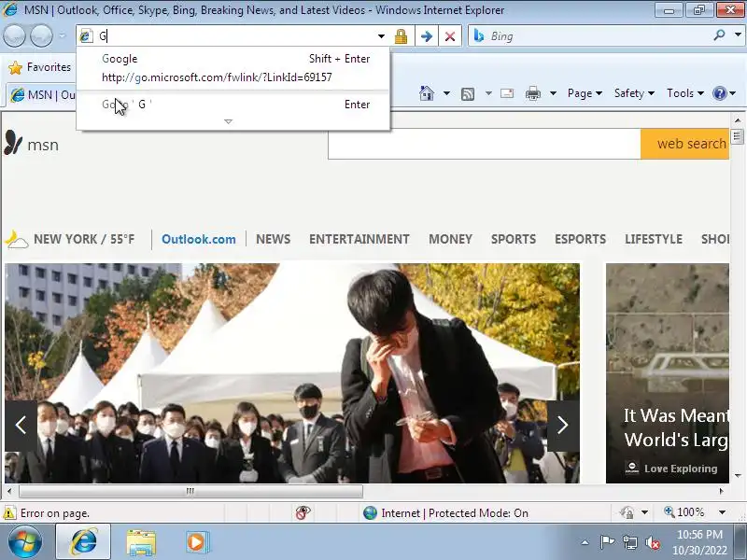Open the Print dropdown arrow

[x=553, y=93]
